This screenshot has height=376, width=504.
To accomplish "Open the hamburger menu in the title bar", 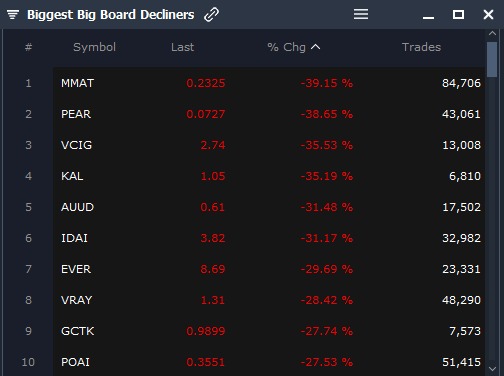I will pyautogui.click(x=361, y=14).
